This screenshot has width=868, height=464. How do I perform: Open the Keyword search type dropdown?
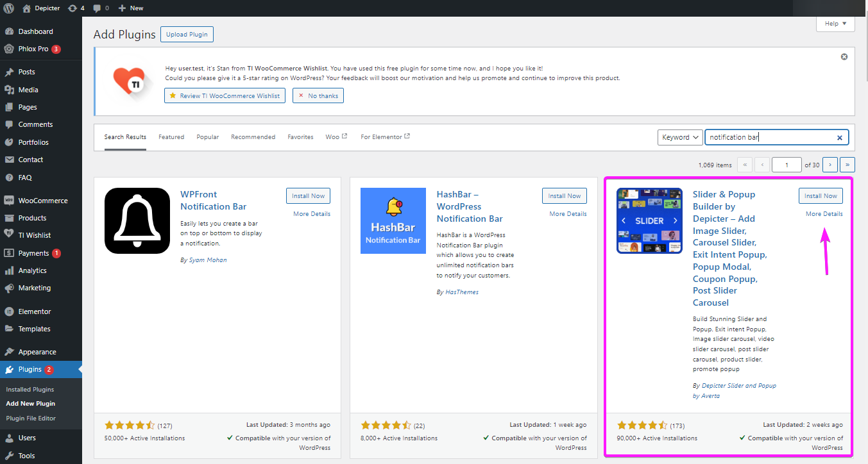pyautogui.click(x=680, y=137)
